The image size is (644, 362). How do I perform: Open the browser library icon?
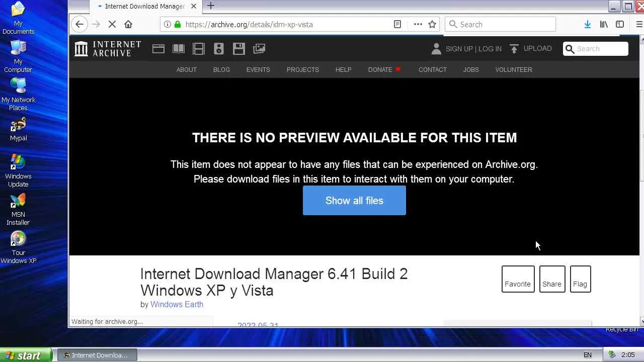pos(604,24)
